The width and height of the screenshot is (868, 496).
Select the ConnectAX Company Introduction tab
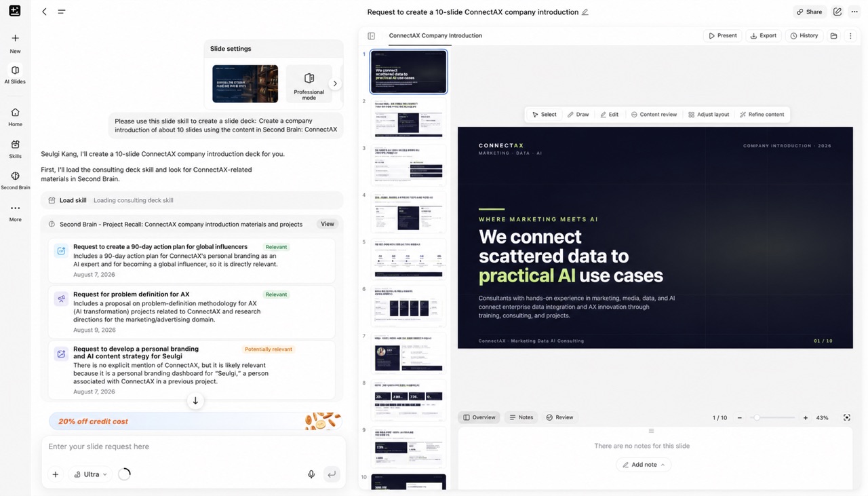pos(435,36)
